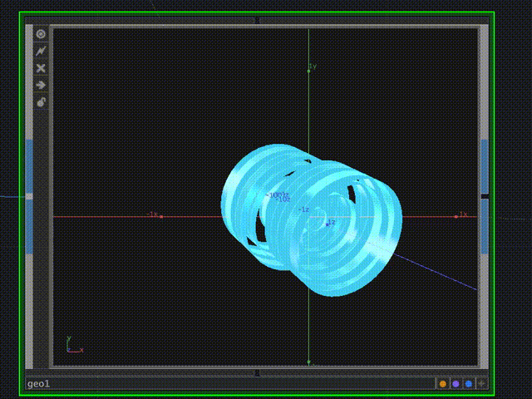Click the upper left blue input connector

click(x=30, y=166)
